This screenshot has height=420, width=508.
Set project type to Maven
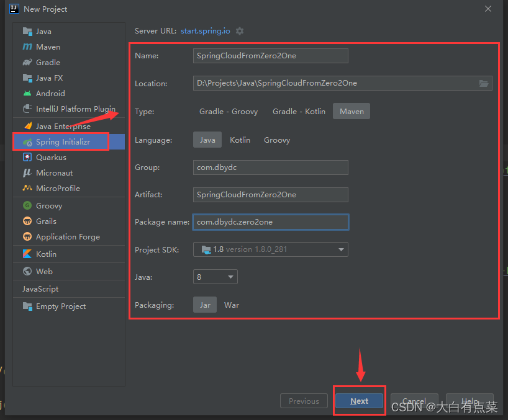click(352, 111)
